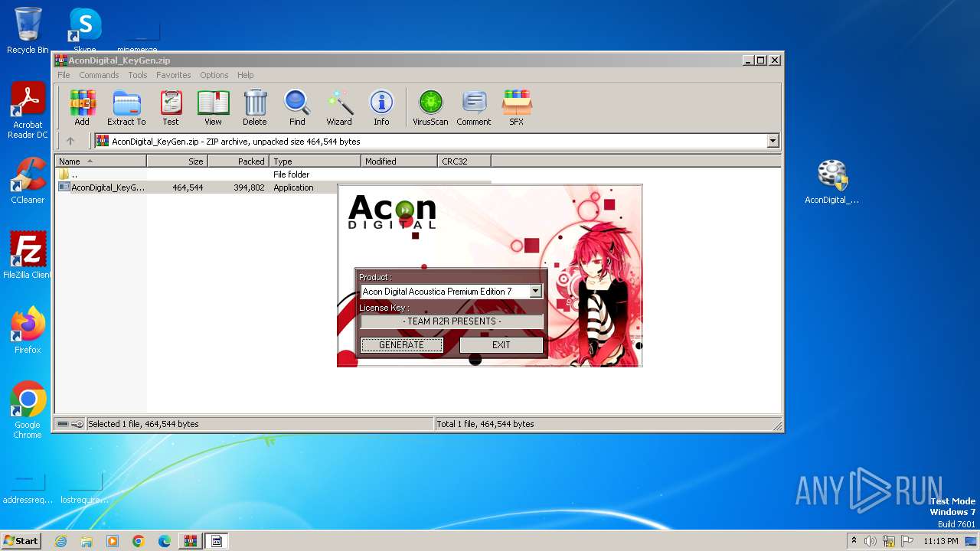Show hidden icons in system tray

click(x=854, y=540)
